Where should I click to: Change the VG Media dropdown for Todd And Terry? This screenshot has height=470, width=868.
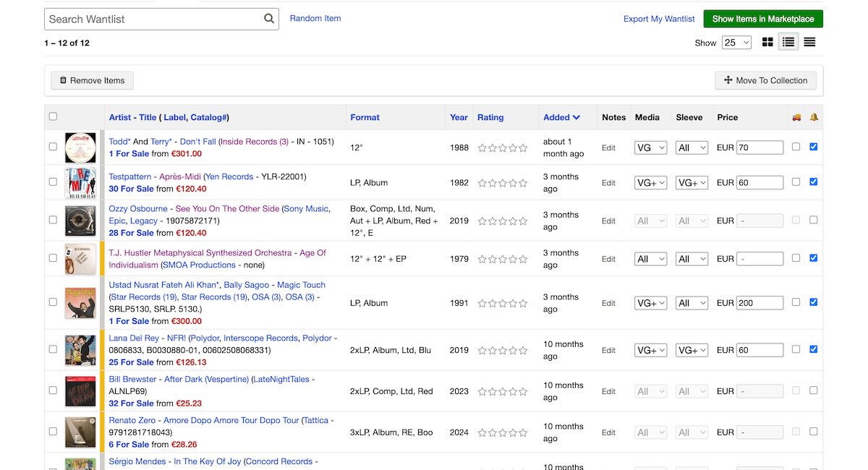(650, 147)
